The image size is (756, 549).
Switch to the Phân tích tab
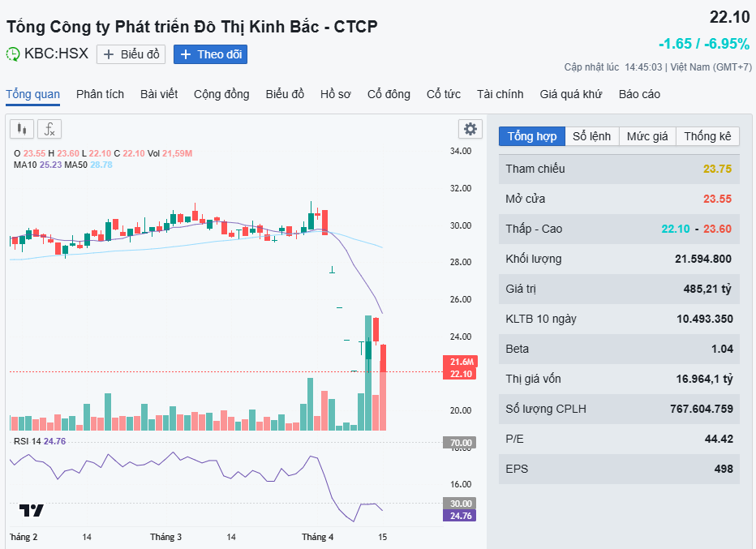coord(101,94)
